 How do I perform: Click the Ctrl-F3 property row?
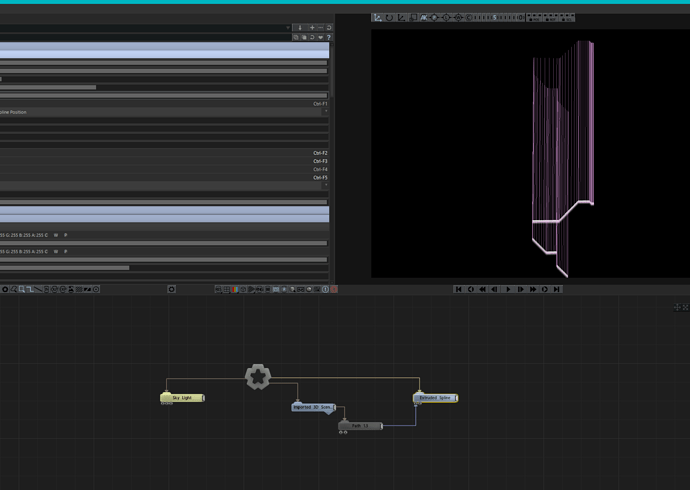click(164, 161)
